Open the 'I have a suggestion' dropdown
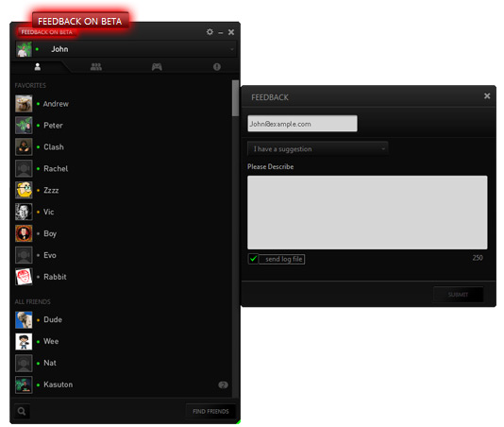This screenshot has height=427, width=504. (x=317, y=149)
